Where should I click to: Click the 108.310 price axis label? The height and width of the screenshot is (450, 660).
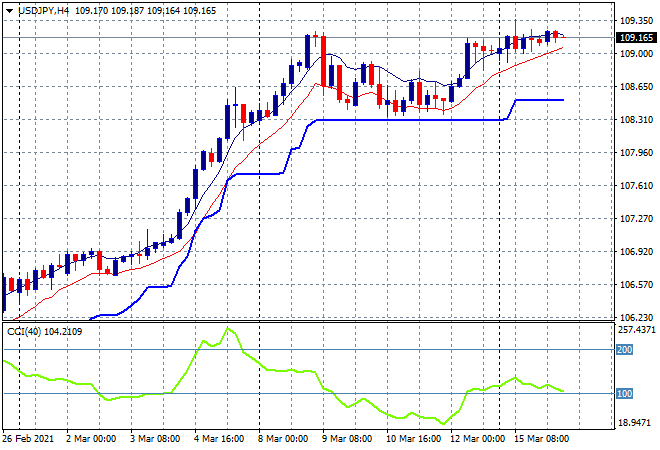[x=636, y=120]
